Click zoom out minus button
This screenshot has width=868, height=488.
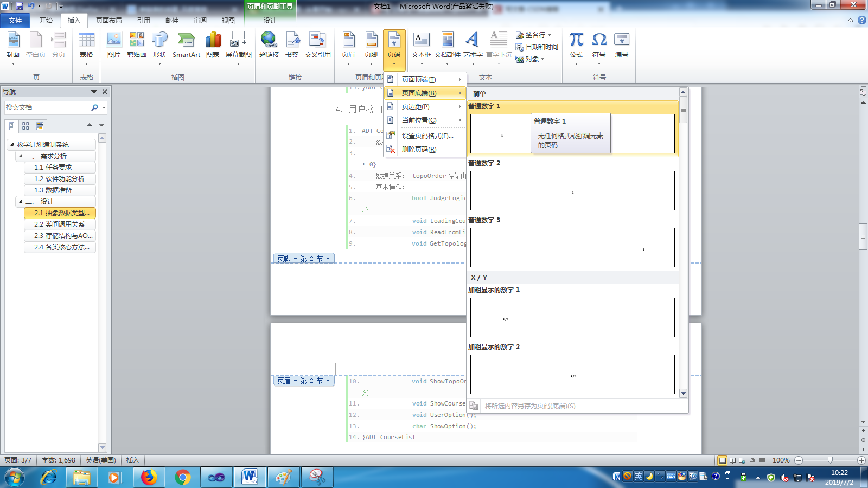[799, 460]
